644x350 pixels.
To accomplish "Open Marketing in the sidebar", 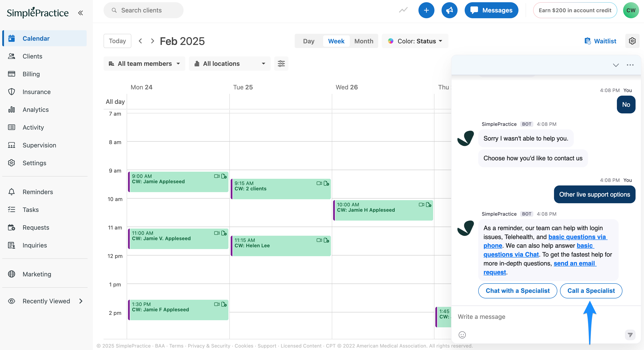I will click(x=44, y=274).
